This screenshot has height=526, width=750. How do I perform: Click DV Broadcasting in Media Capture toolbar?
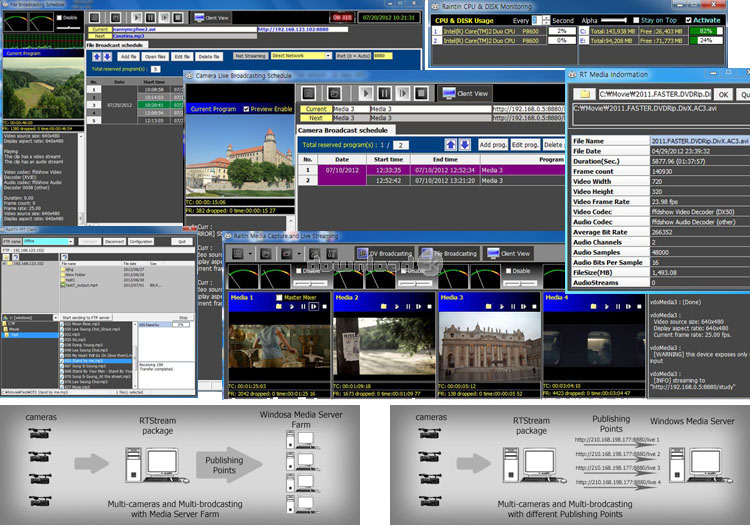click(x=386, y=253)
